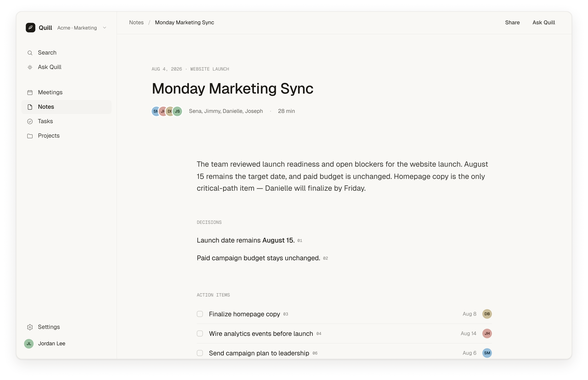Go to Meetings in the sidebar
588x380 pixels.
[66, 92]
